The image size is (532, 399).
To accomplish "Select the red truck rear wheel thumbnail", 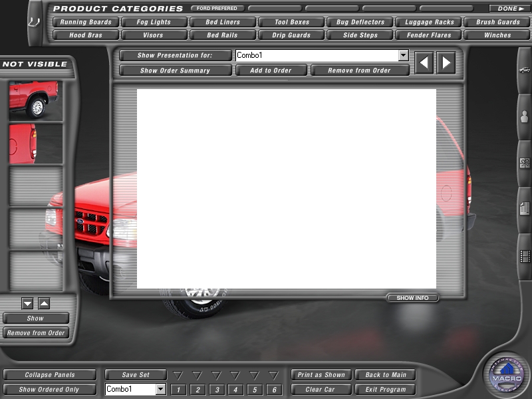I will coord(35,100).
